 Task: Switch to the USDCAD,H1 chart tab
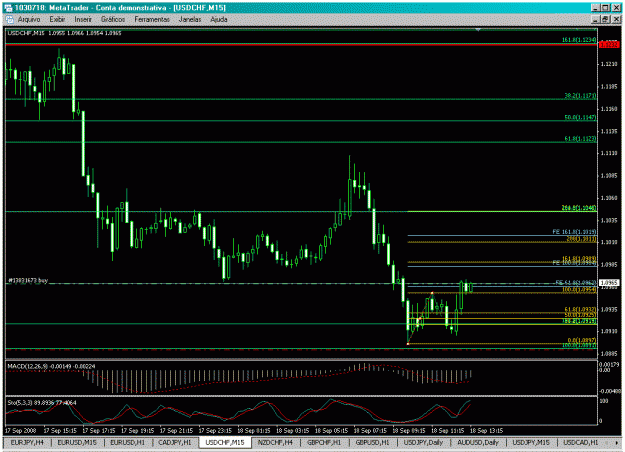pyautogui.click(x=580, y=442)
